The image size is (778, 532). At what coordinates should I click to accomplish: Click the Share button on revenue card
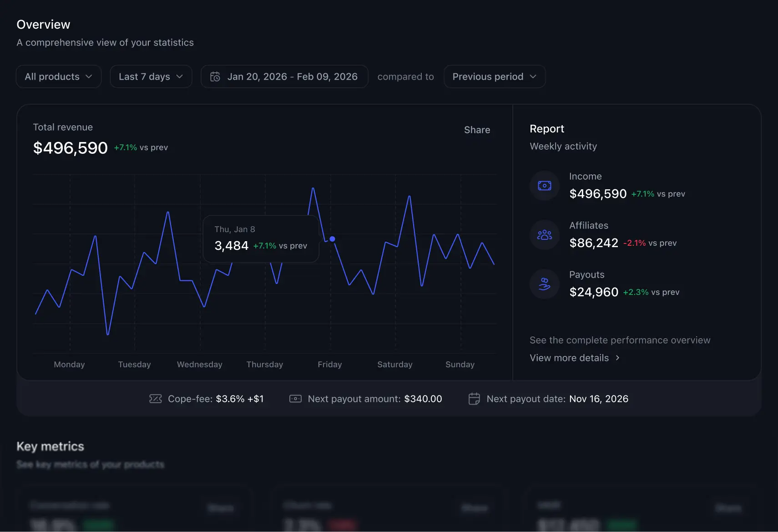pos(477,130)
